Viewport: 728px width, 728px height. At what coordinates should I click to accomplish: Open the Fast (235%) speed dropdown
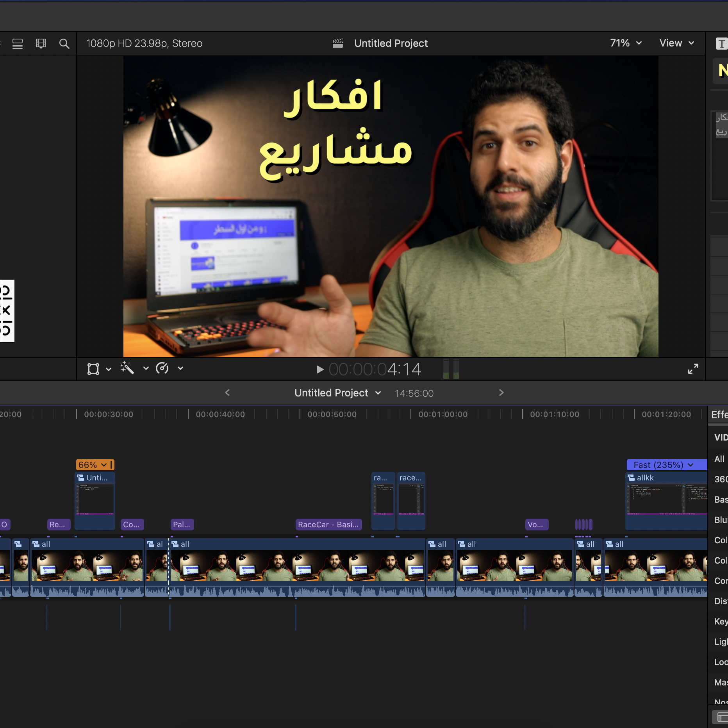[691, 465]
